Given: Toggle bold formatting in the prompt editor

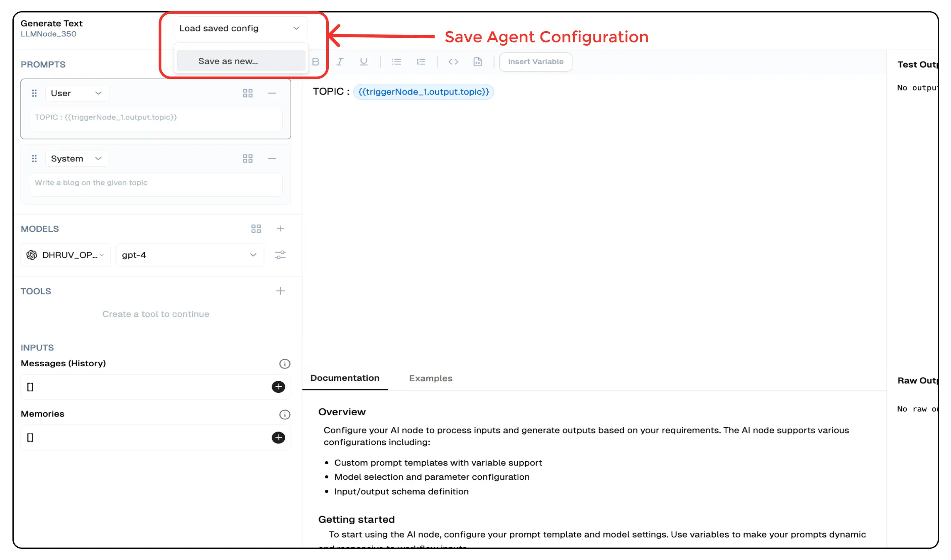Looking at the screenshot, I should tap(315, 61).
